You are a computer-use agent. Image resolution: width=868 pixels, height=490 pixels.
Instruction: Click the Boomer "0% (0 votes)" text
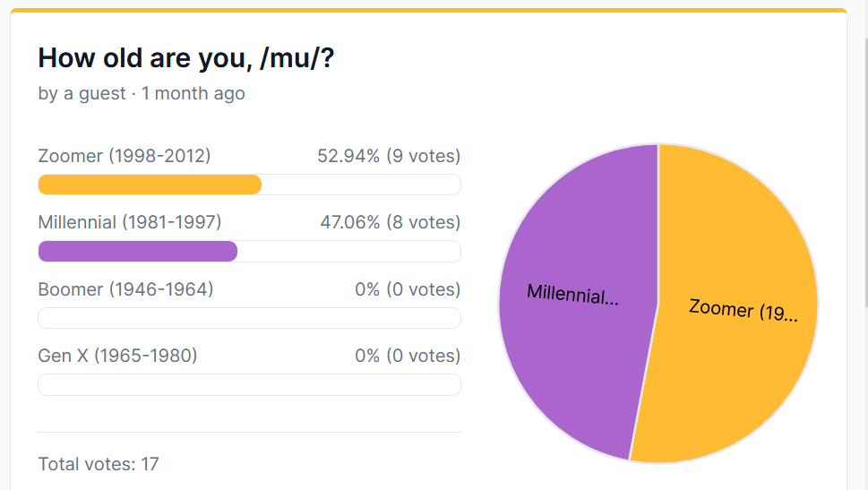pyautogui.click(x=408, y=289)
